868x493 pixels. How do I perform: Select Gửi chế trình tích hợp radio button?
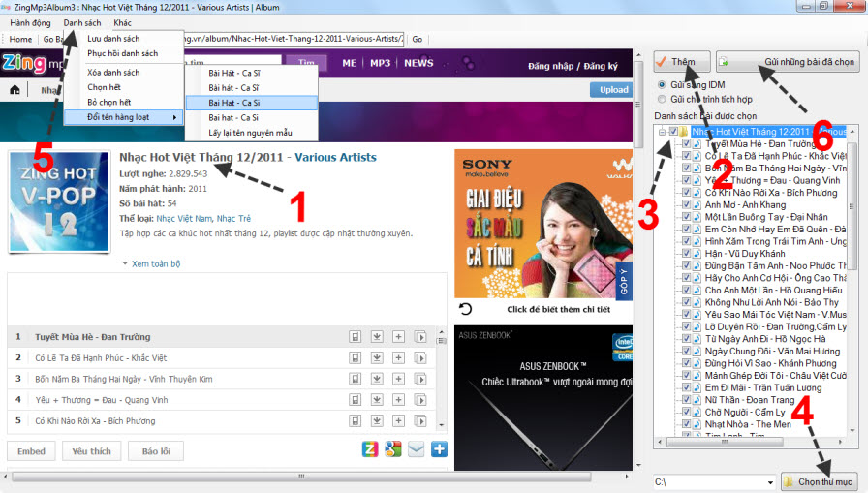662,100
